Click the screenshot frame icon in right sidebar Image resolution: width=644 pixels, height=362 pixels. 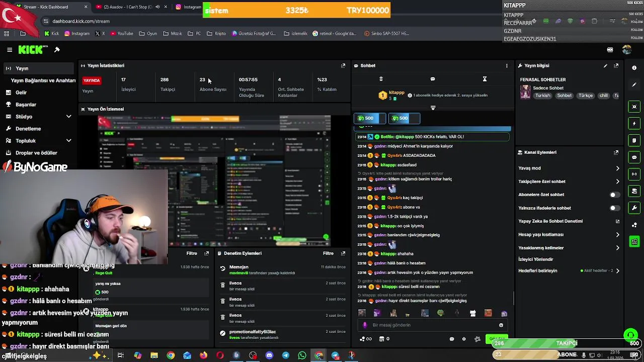click(634, 107)
